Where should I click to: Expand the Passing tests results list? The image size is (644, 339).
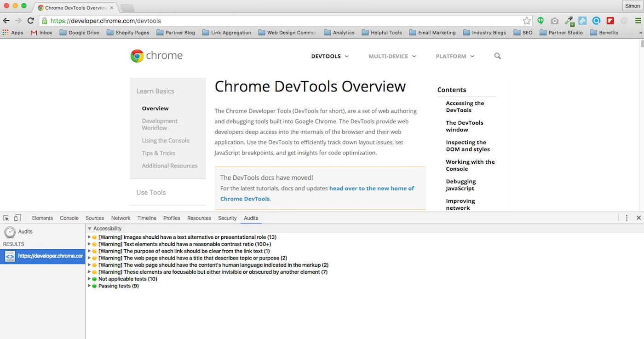coord(89,286)
